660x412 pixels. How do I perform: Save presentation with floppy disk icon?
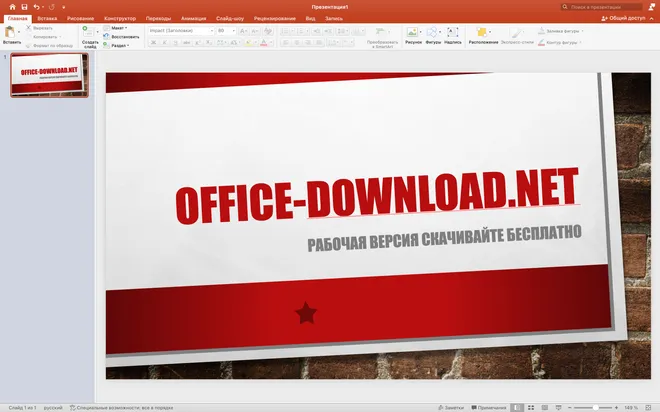(x=24, y=7)
